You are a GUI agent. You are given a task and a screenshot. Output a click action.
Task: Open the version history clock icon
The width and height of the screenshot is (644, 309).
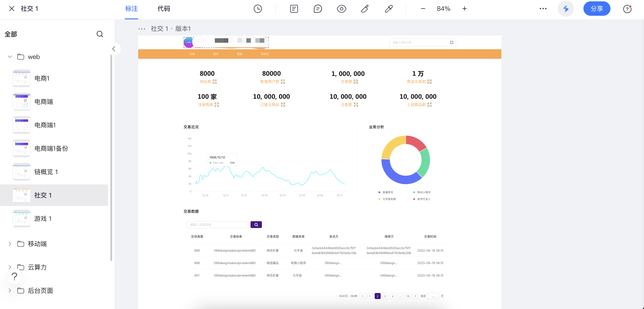258,9
